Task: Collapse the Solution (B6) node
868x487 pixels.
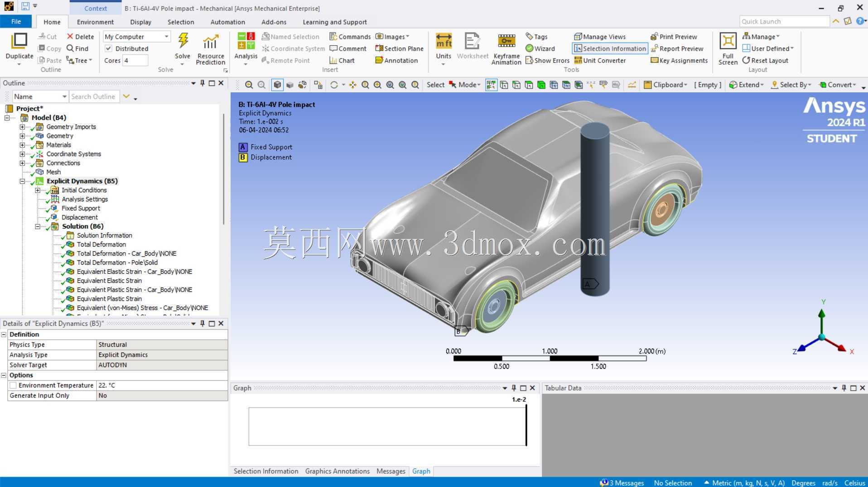Action: click(x=38, y=226)
